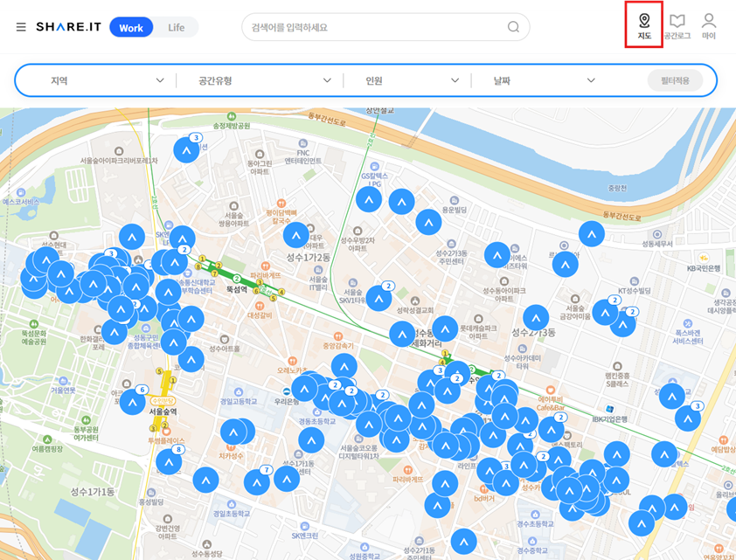
Task: Select marker with badge 3 left of 예담밥상
Action: 689,418
